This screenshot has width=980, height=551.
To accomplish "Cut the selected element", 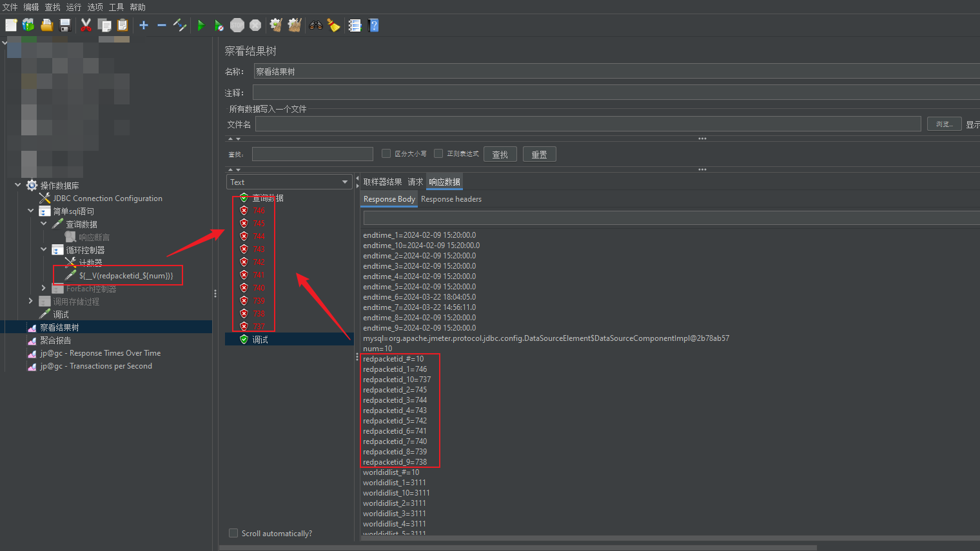I will pos(86,25).
